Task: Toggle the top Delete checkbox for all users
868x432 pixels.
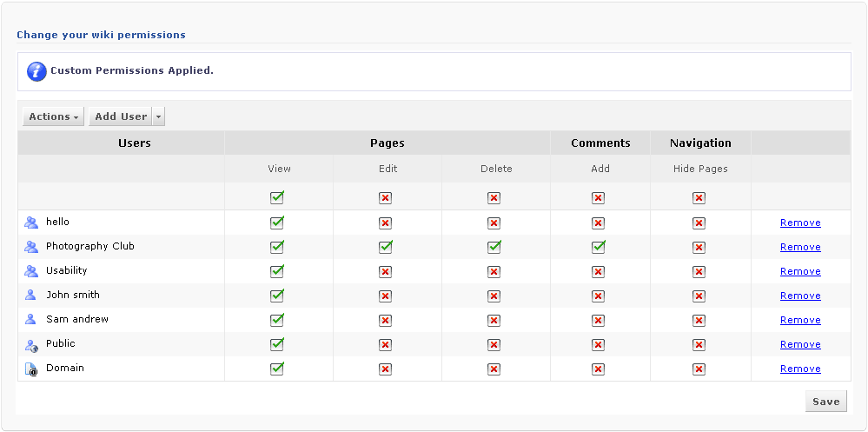Action: pyautogui.click(x=494, y=198)
